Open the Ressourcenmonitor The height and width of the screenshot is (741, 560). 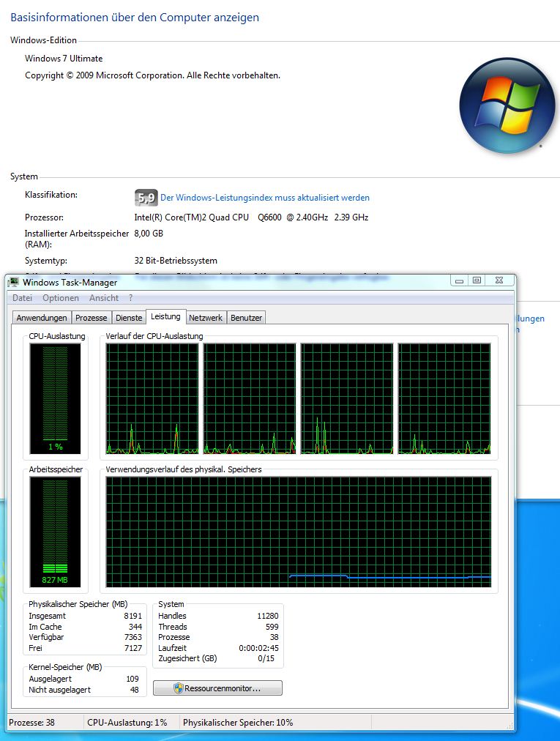[218, 688]
